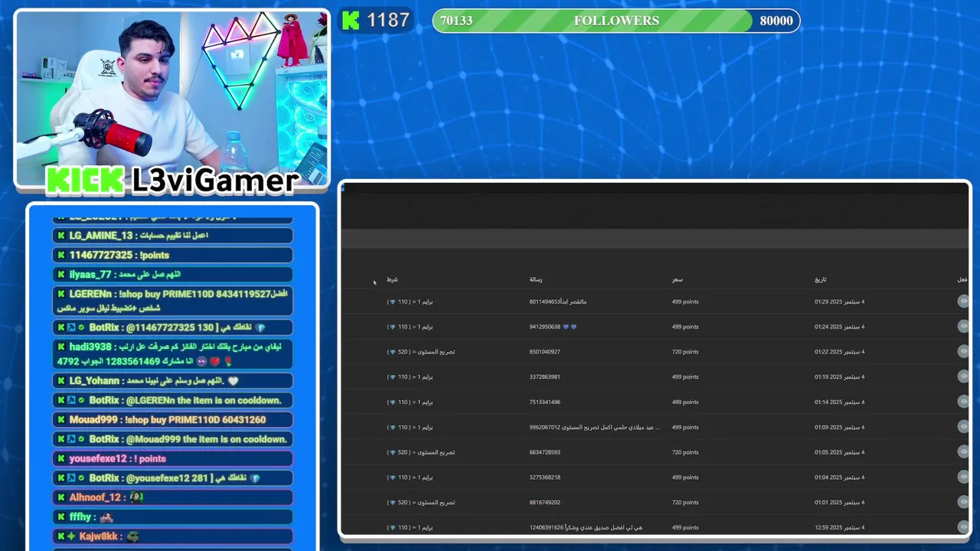980x551 pixels.
Task: Click diamond emoji in BotRix reply to yousefexe12 281
Action: [255, 478]
